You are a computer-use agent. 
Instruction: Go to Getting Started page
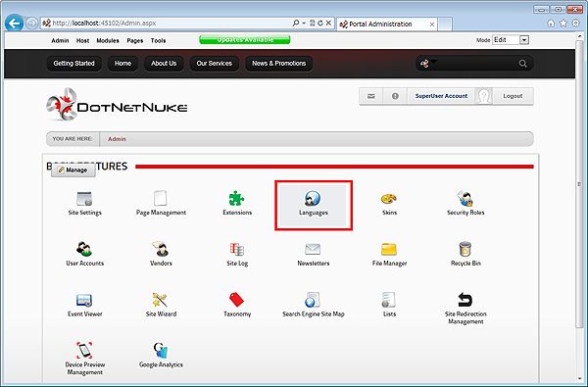click(73, 64)
